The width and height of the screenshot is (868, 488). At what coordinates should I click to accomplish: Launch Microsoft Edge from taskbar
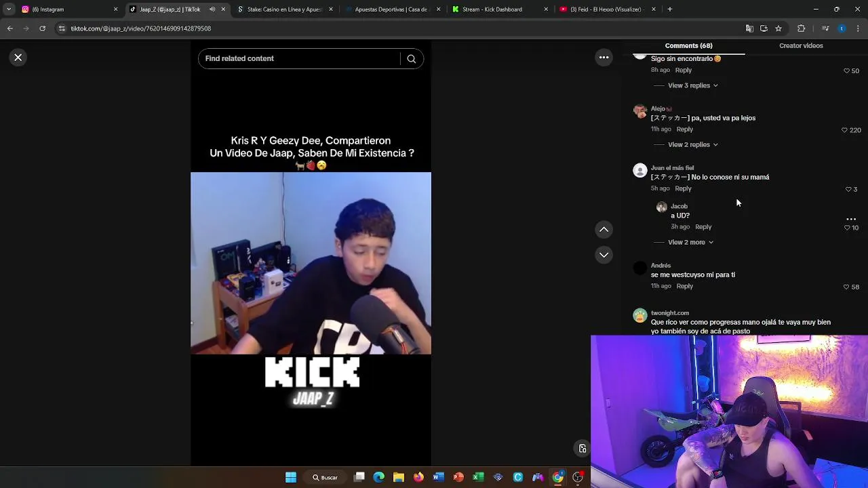378,477
